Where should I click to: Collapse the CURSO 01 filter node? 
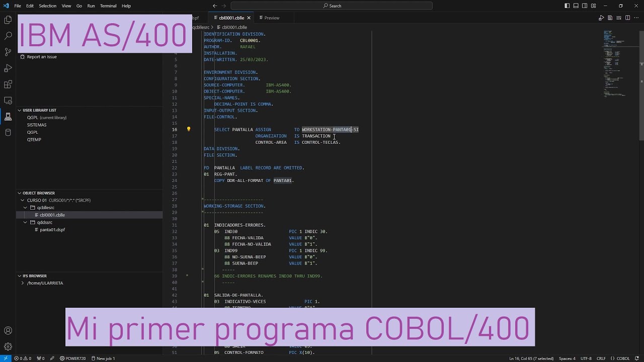[x=22, y=200]
